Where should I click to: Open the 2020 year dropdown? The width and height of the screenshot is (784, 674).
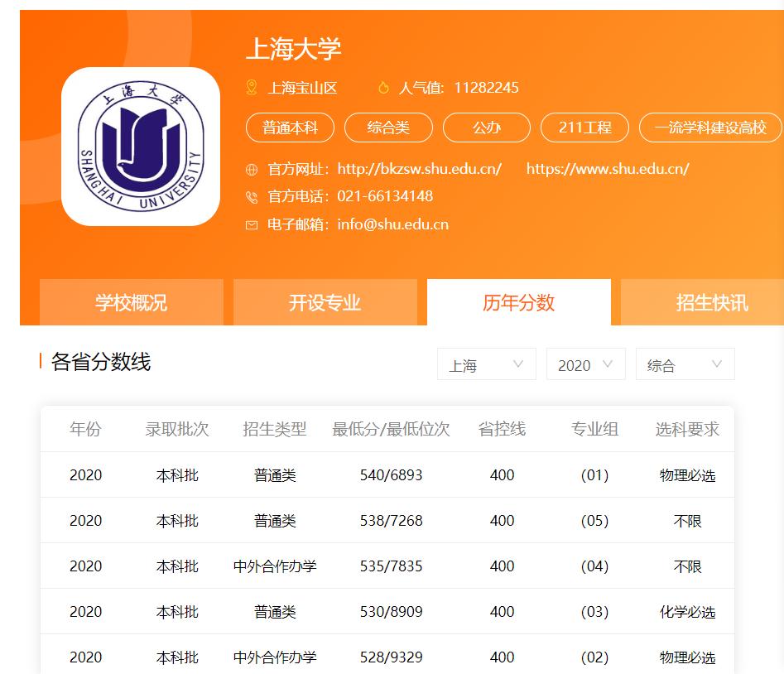pos(585,363)
